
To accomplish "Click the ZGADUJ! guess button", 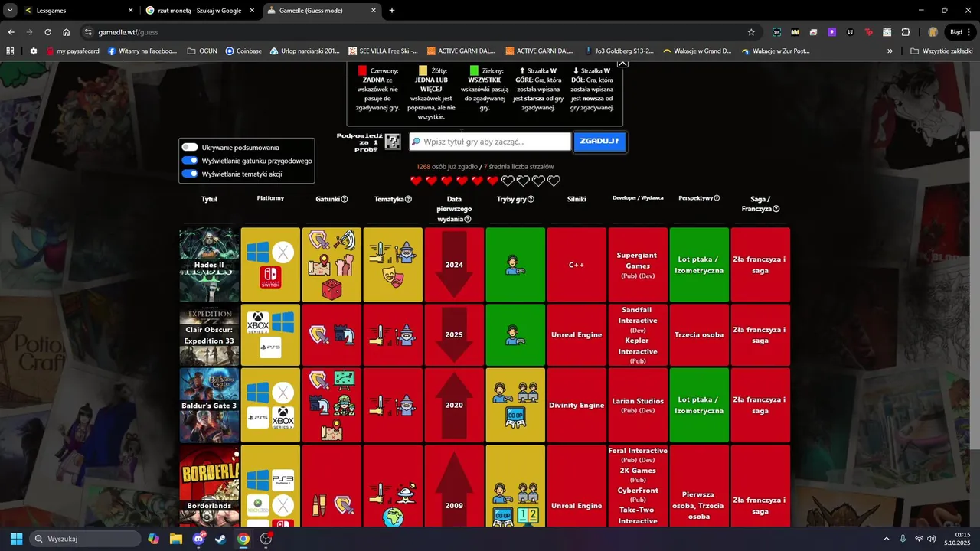I will pos(599,142).
